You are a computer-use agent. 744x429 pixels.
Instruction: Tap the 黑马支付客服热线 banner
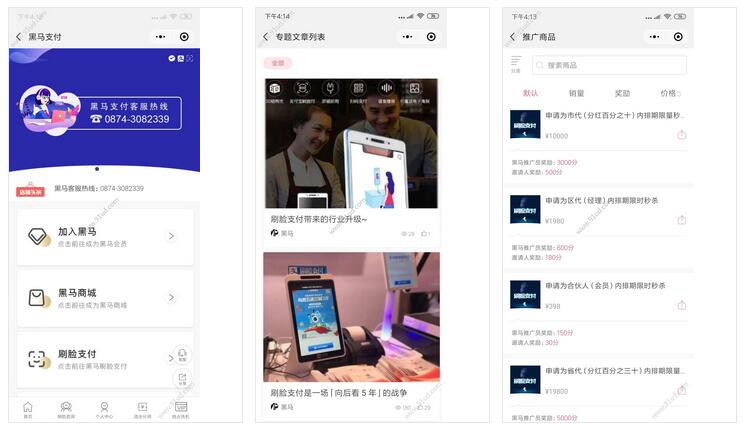pyautogui.click(x=104, y=111)
